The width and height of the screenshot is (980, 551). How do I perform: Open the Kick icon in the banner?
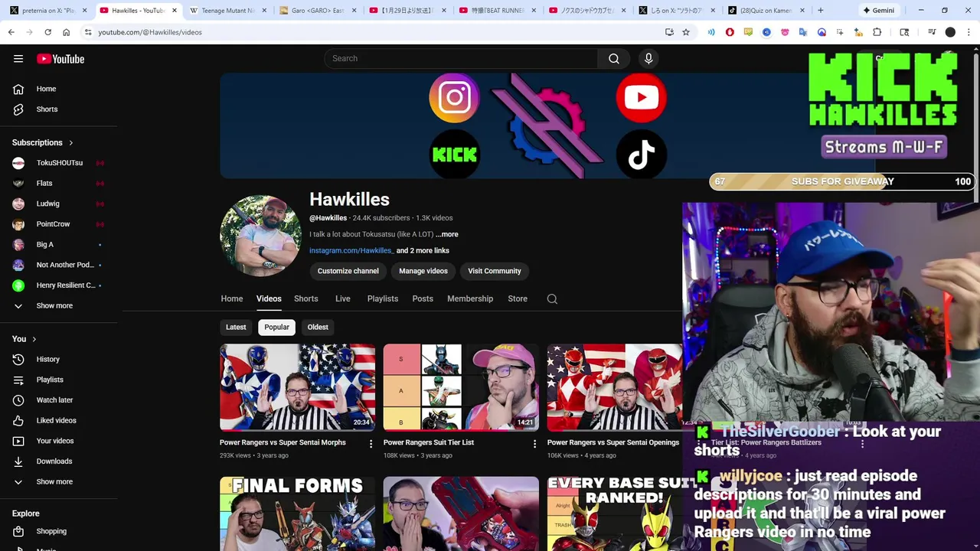[x=455, y=155]
